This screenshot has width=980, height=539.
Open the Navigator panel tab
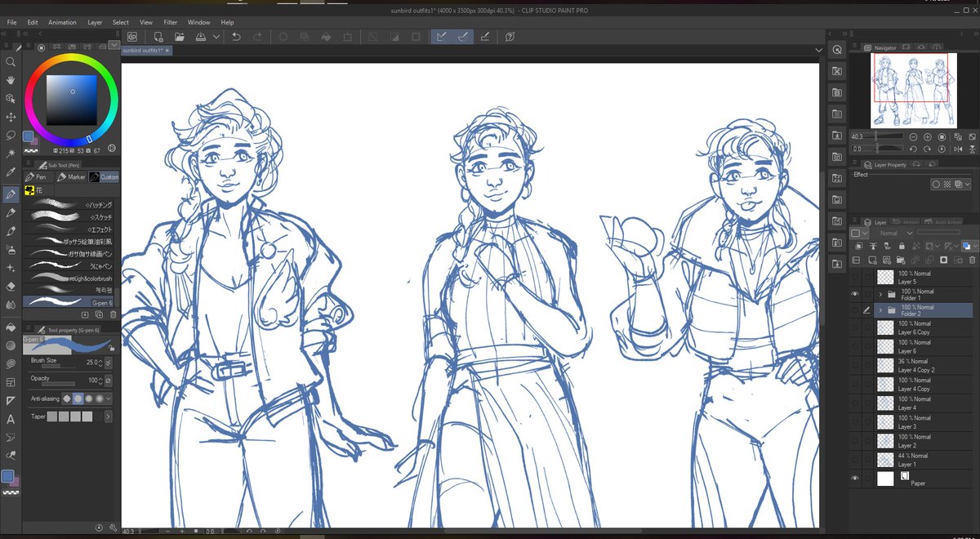click(x=880, y=48)
